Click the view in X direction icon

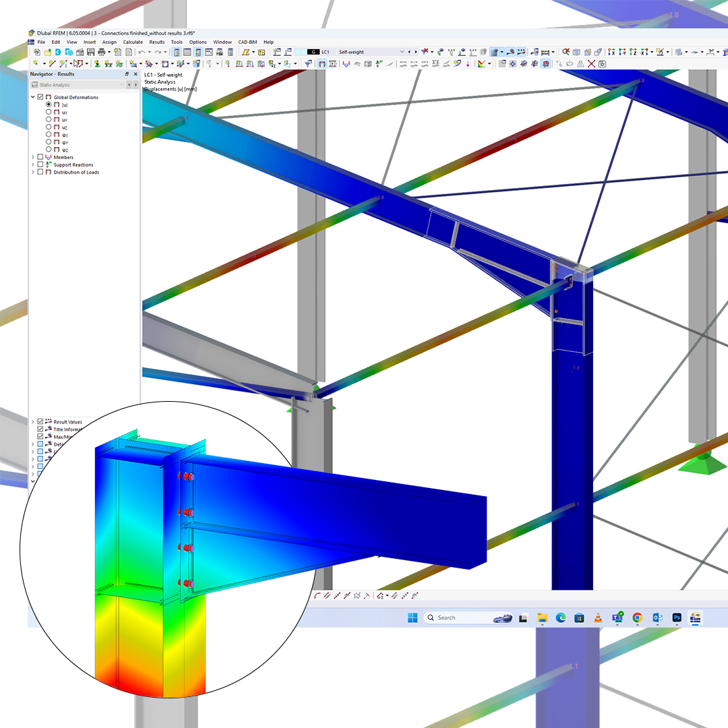click(x=611, y=52)
